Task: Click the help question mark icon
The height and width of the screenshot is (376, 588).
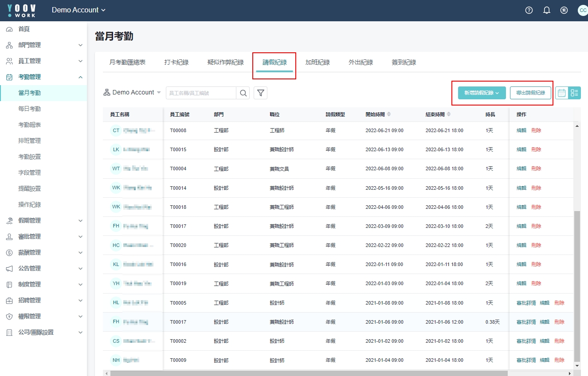Action: 529,10
